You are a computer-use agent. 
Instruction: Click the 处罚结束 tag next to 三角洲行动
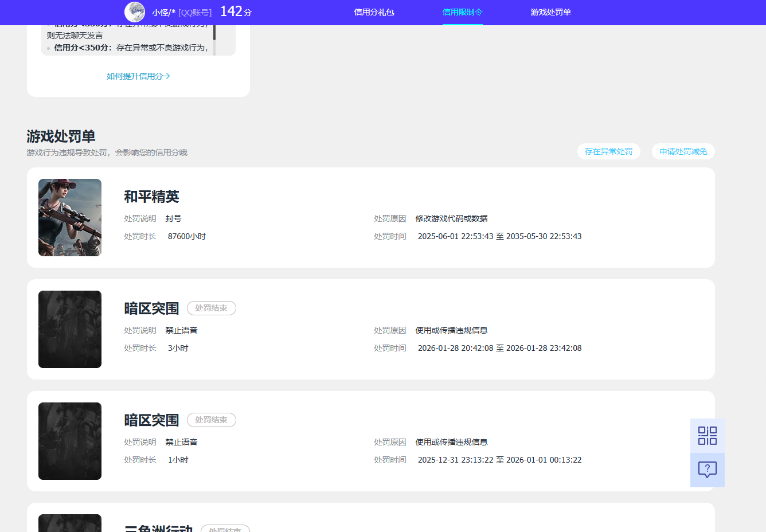225,528
